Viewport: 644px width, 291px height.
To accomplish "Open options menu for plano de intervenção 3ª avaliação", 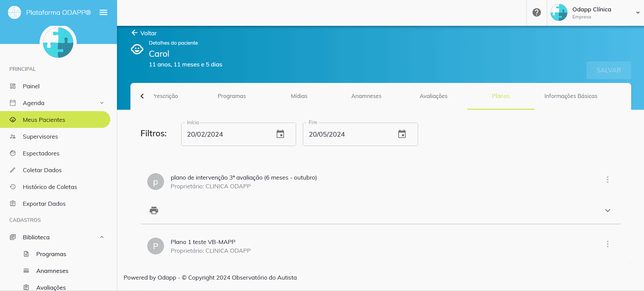I will [608, 180].
